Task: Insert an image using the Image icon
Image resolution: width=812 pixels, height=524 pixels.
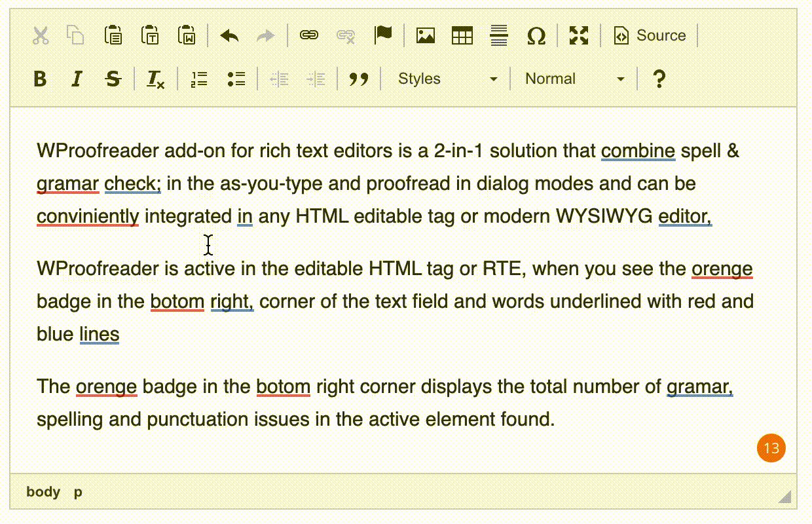Action: (426, 35)
